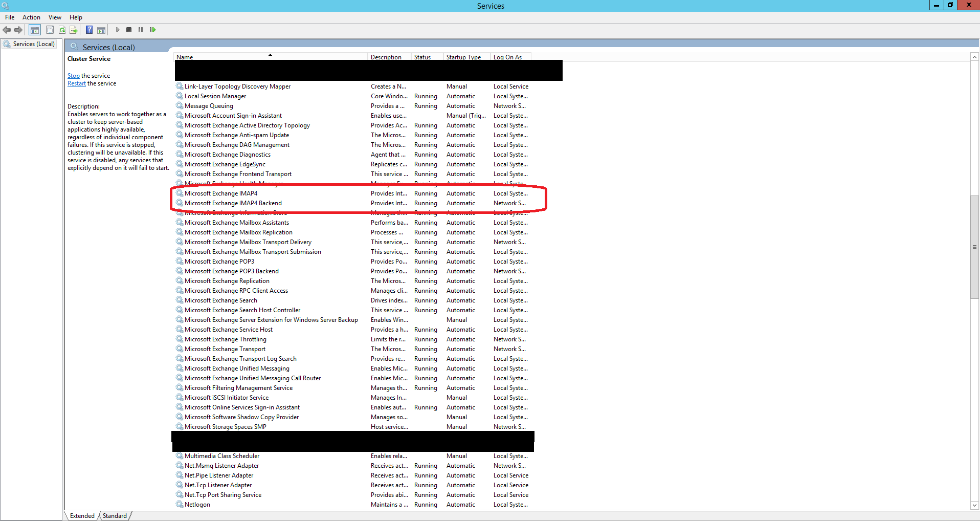980x521 pixels.
Task: Open the Help menu
Action: tap(76, 17)
